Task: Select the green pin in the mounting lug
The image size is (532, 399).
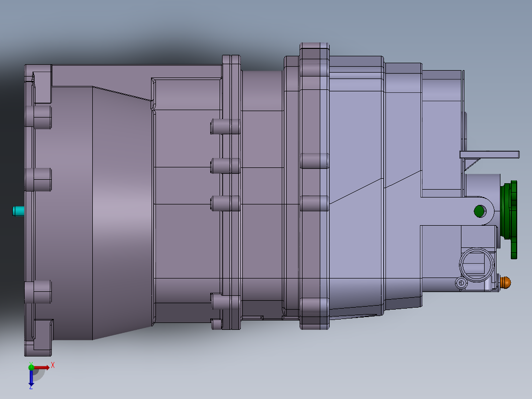Action: click(479, 211)
